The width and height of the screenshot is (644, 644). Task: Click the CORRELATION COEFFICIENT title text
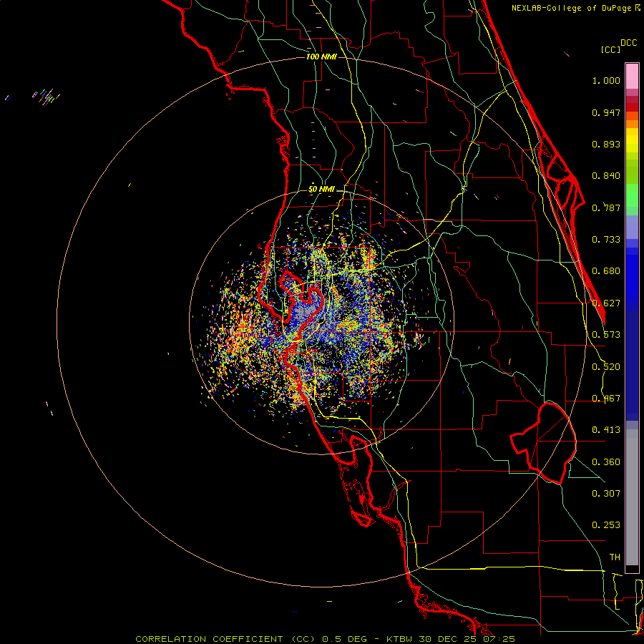pos(209,639)
